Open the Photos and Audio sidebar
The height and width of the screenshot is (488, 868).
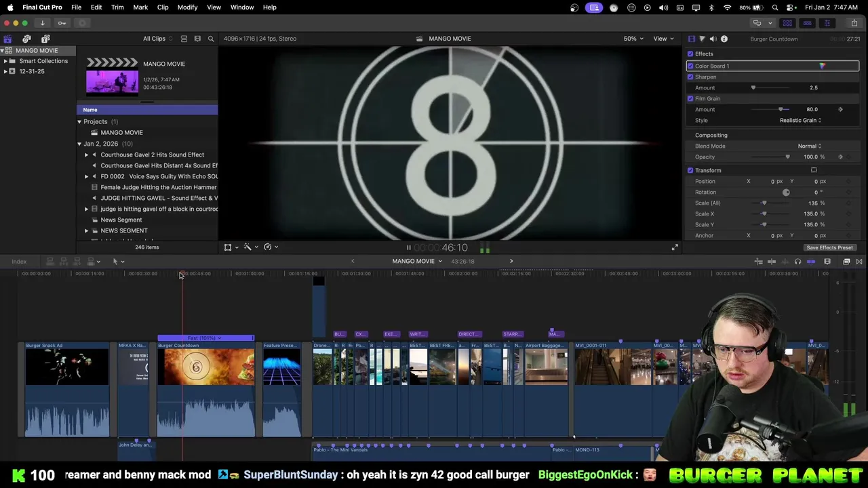pyautogui.click(x=26, y=39)
